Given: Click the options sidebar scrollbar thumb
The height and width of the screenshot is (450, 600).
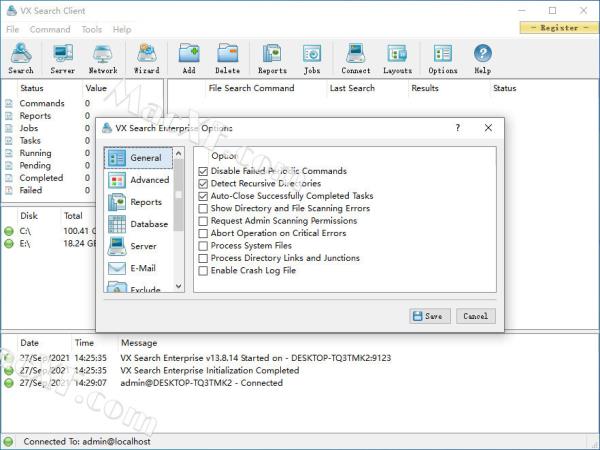Looking at the screenshot, I should (178, 195).
